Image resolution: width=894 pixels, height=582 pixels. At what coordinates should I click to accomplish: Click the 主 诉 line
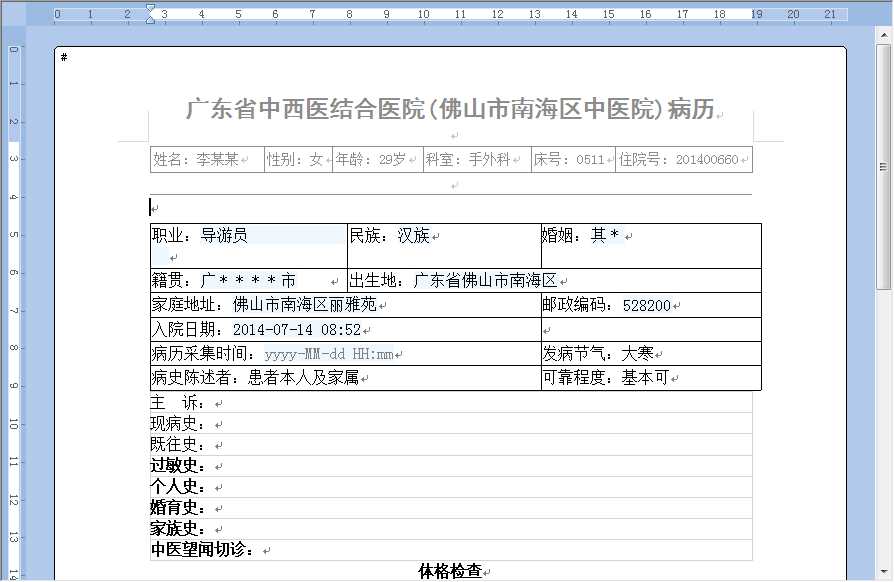coord(451,403)
